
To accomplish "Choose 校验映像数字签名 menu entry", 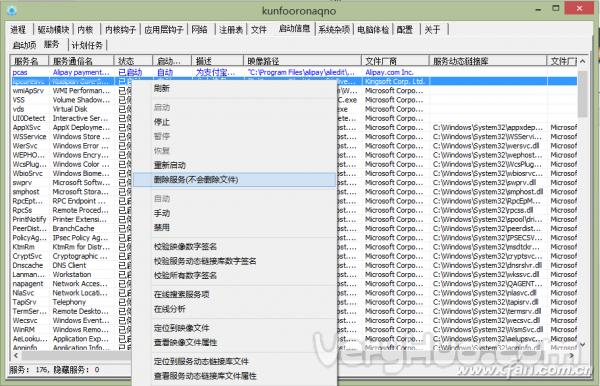I will click(234, 247).
